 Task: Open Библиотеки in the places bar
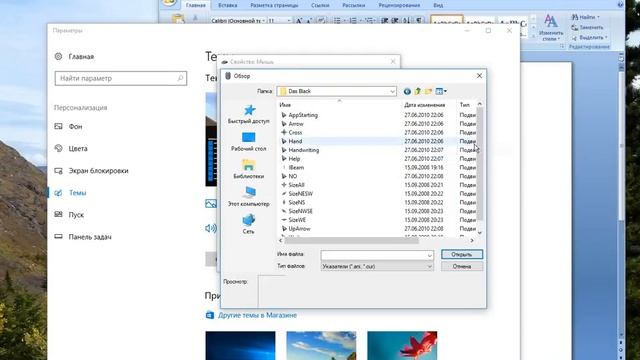coord(249,169)
